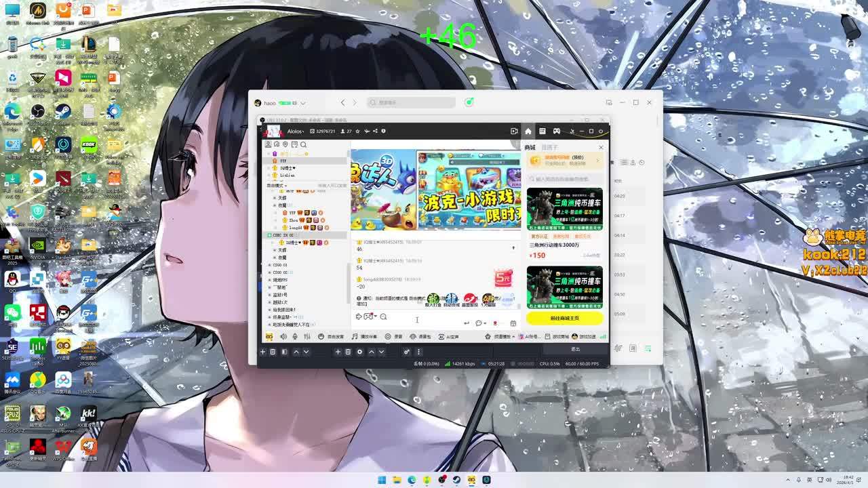Switch to the 商城 tab in side panel
The height and width of the screenshot is (488, 868).
coord(530,147)
